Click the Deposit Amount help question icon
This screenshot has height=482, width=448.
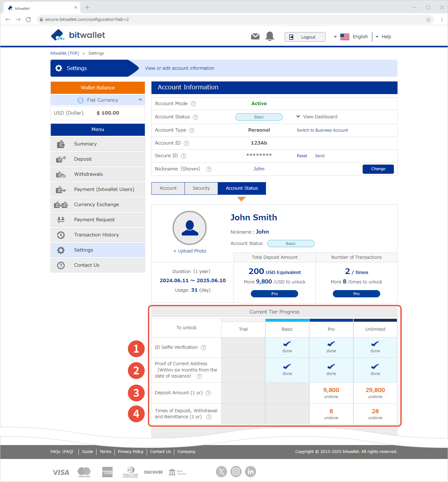pos(208,393)
